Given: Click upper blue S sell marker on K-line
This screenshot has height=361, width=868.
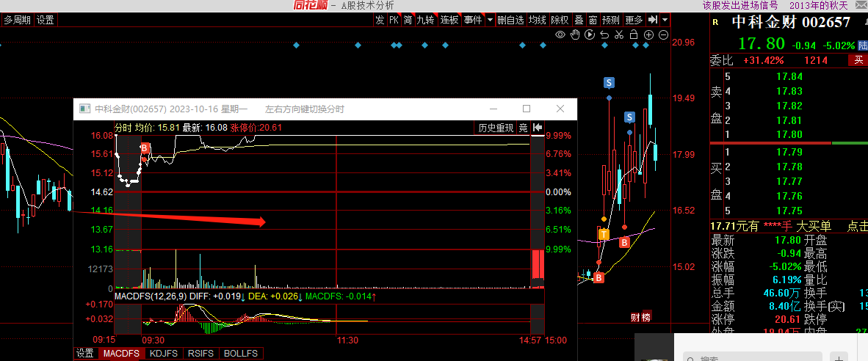Looking at the screenshot, I should (609, 84).
